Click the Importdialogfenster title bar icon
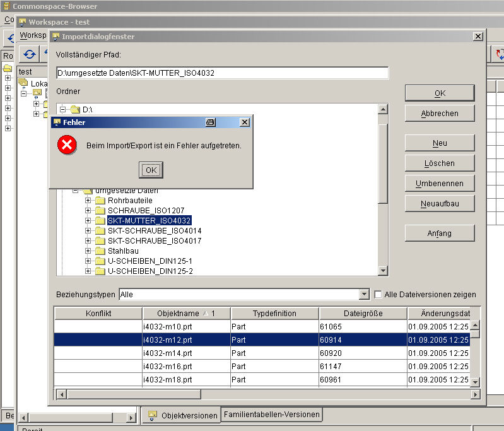Screen dimensions: 504x431 56,37
